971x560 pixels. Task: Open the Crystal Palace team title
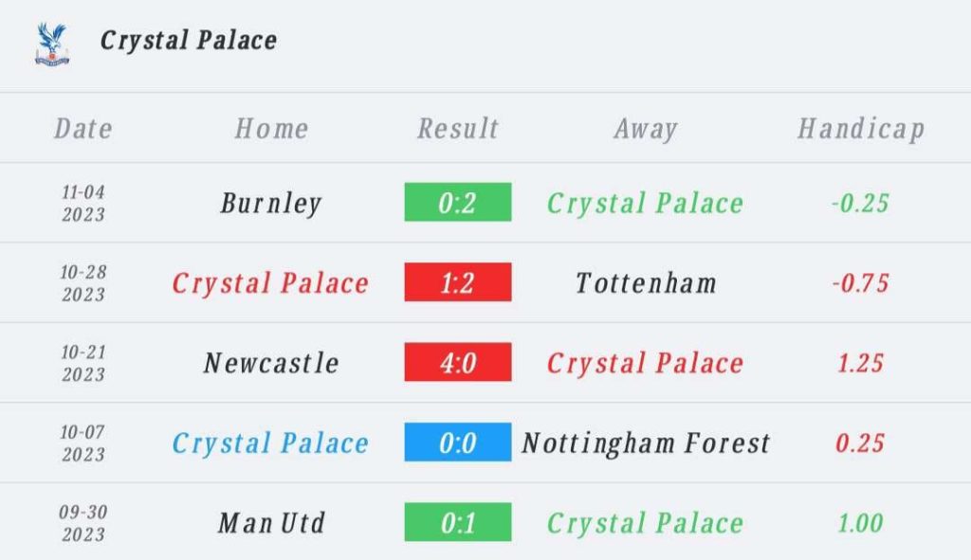189,41
